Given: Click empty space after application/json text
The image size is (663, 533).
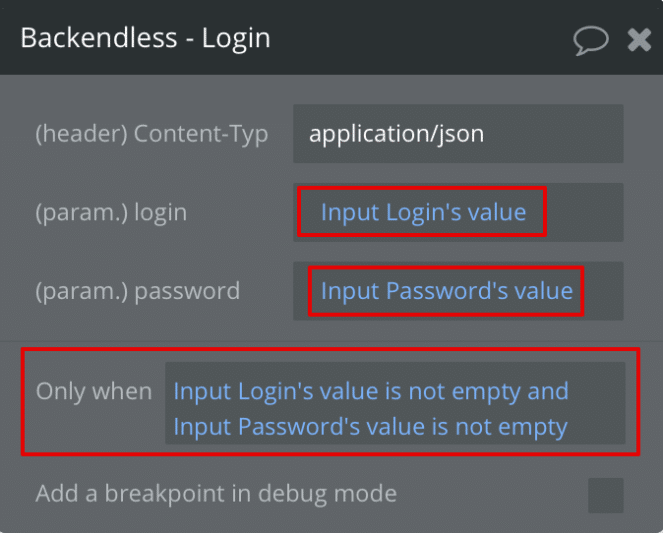Looking at the screenshot, I should (554, 134).
